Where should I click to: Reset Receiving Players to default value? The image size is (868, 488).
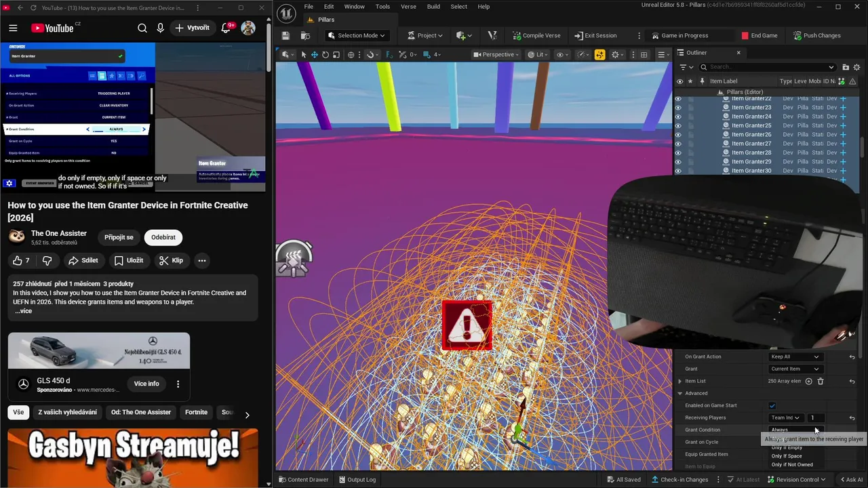(852, 418)
